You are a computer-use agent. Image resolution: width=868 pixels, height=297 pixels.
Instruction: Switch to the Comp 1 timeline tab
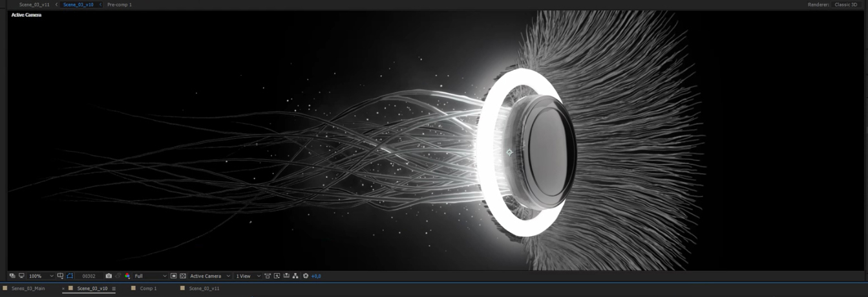click(x=148, y=289)
